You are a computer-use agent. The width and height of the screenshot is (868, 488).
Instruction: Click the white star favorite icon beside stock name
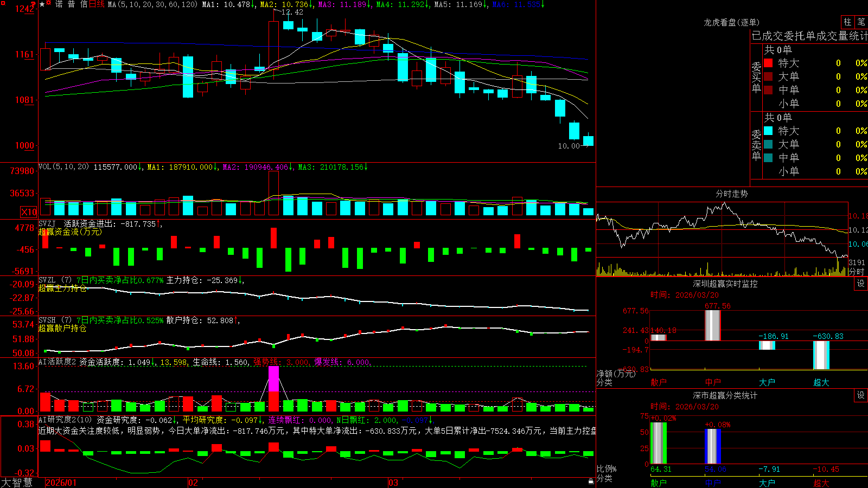[42, 4]
